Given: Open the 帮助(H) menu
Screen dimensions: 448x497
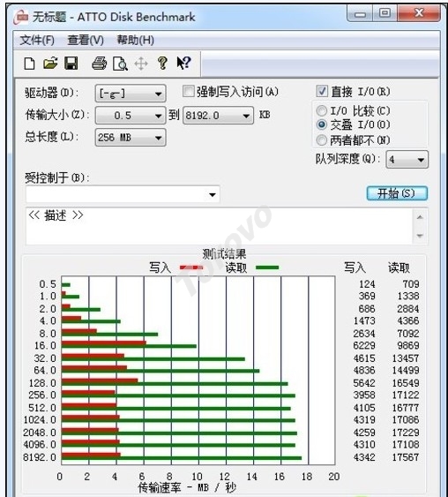Looking at the screenshot, I should (x=136, y=41).
